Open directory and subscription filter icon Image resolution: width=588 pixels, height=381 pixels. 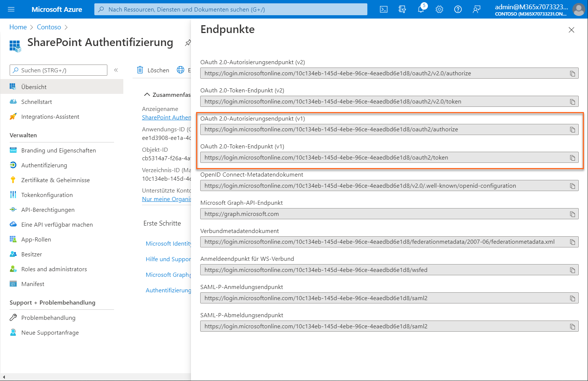tap(402, 9)
